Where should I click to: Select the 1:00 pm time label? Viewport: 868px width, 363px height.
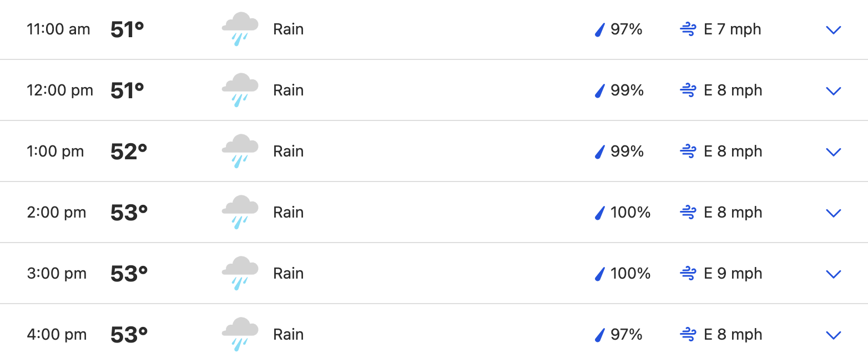[x=55, y=152]
